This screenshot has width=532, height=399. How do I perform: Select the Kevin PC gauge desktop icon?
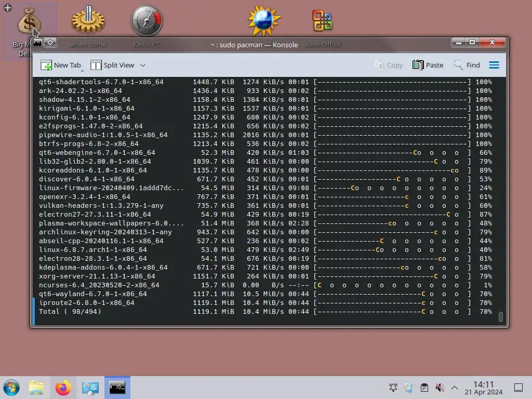pos(147,20)
